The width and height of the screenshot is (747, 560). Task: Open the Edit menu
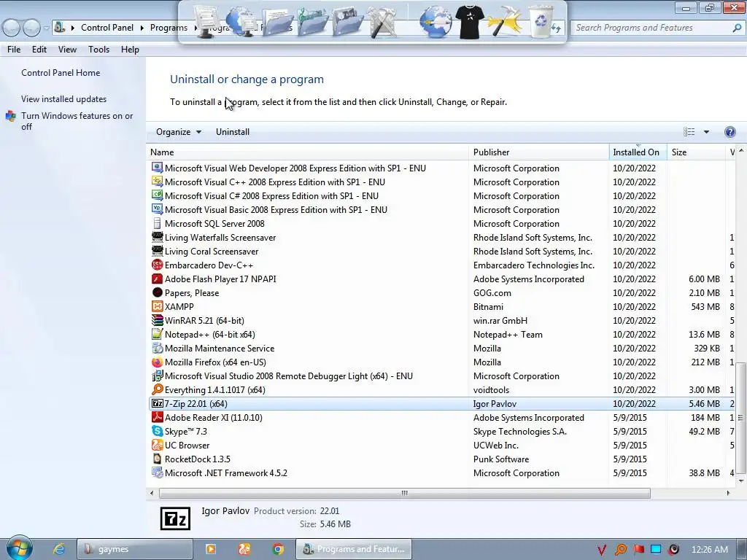(39, 50)
